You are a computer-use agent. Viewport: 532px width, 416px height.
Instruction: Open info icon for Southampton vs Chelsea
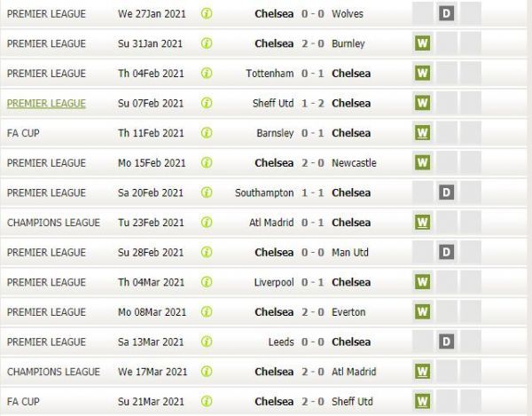point(207,192)
